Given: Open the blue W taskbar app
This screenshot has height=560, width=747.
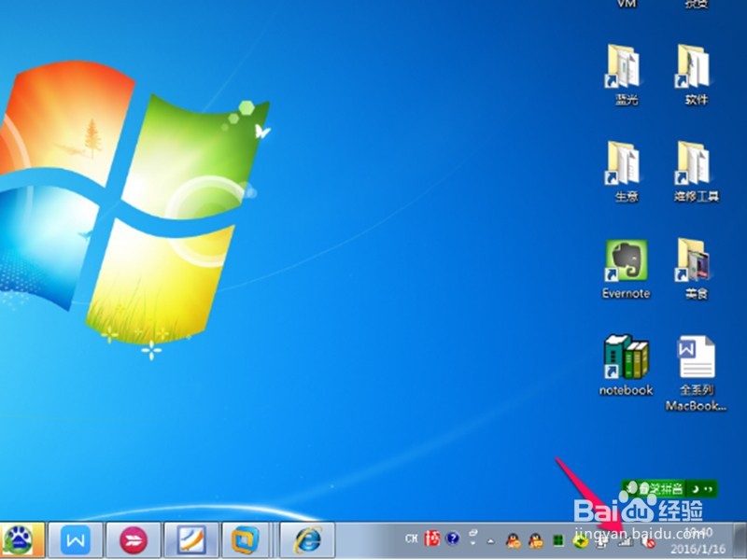Looking at the screenshot, I should click(x=76, y=540).
